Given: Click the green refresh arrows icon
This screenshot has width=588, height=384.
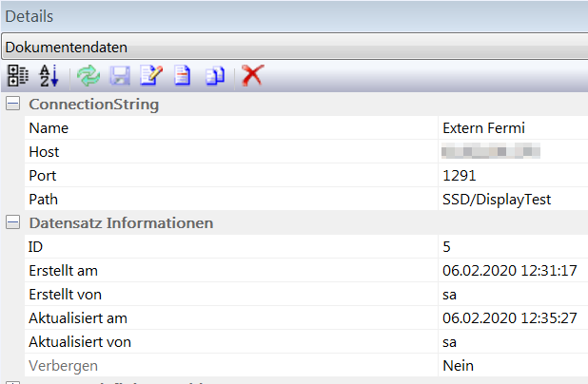Looking at the screenshot, I should click(88, 76).
